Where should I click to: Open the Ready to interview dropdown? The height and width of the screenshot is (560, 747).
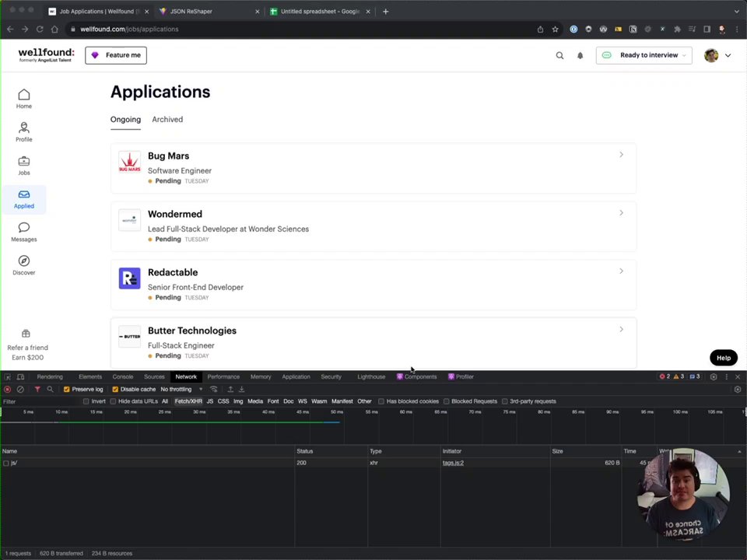[x=644, y=55]
